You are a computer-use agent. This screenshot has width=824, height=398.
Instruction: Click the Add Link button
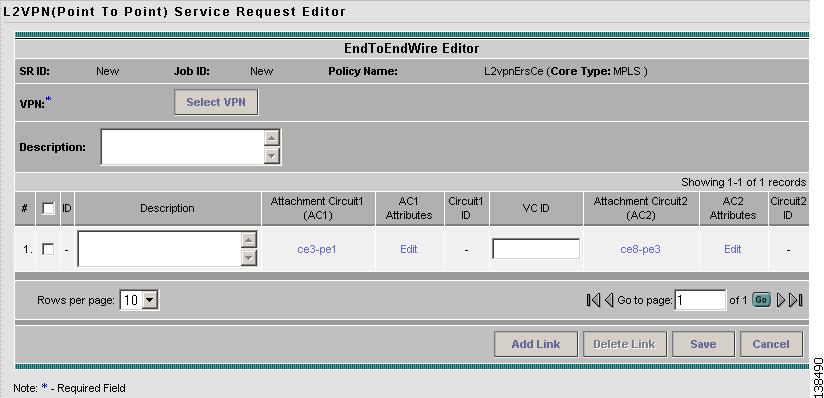point(535,344)
